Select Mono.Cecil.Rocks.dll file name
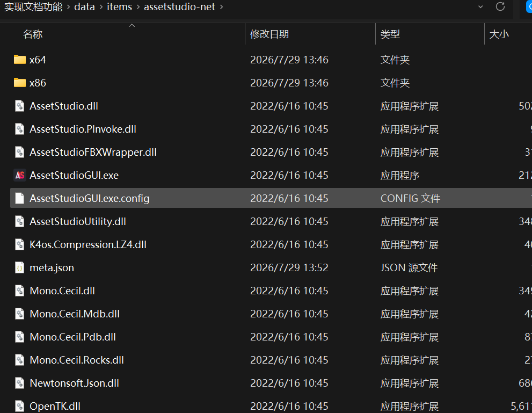The height and width of the screenshot is (413, 532). (x=77, y=360)
